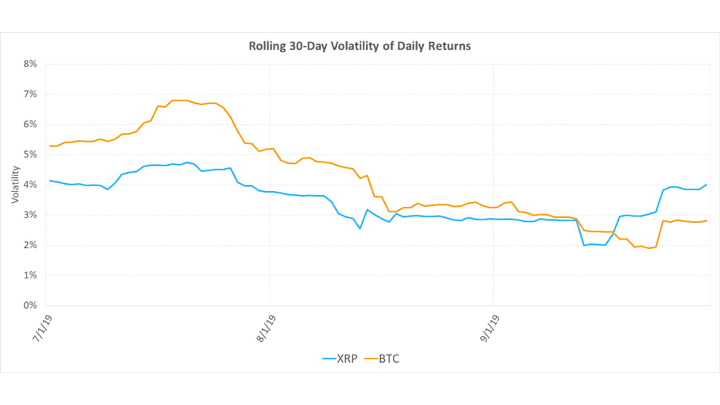Click the 0% y-axis label
This screenshot has height=405, width=720.
[30, 305]
